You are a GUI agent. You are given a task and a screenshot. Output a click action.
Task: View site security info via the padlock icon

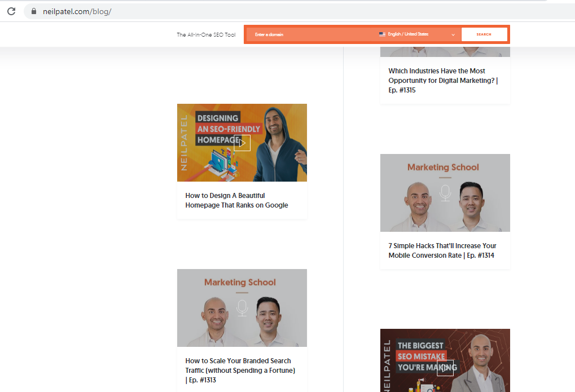[34, 11]
